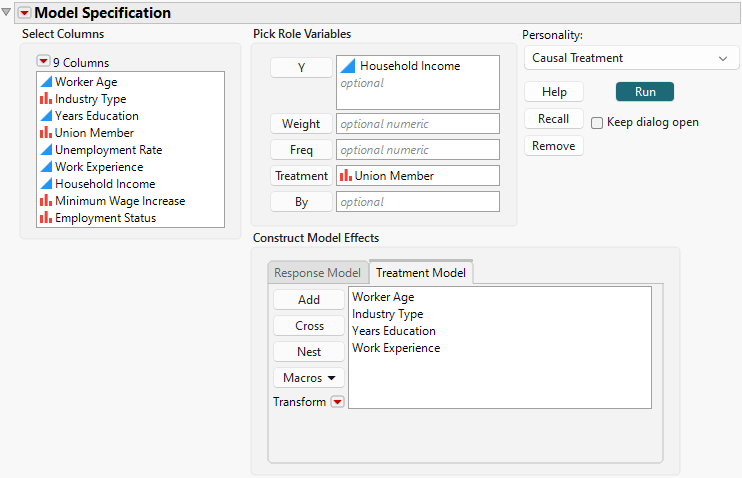The image size is (742, 478).
Task: Open the Transform red triangle menu
Action: [x=337, y=402]
